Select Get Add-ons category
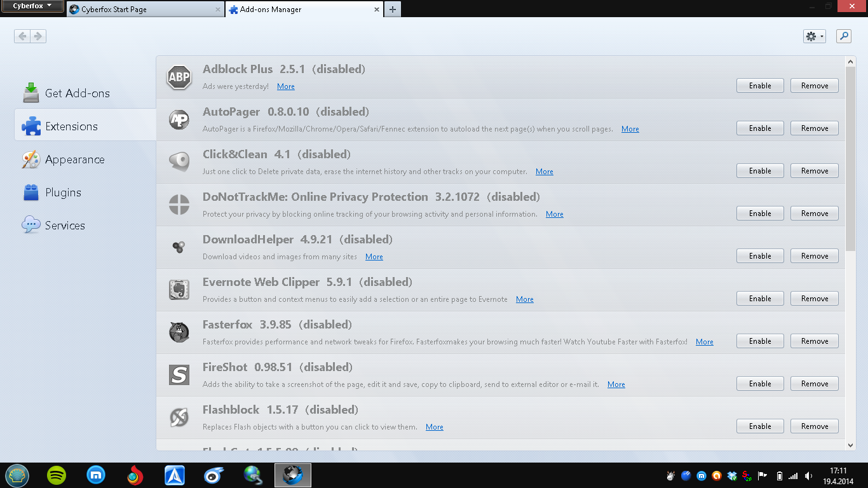Screen dimensions: 868x488 pos(85,93)
